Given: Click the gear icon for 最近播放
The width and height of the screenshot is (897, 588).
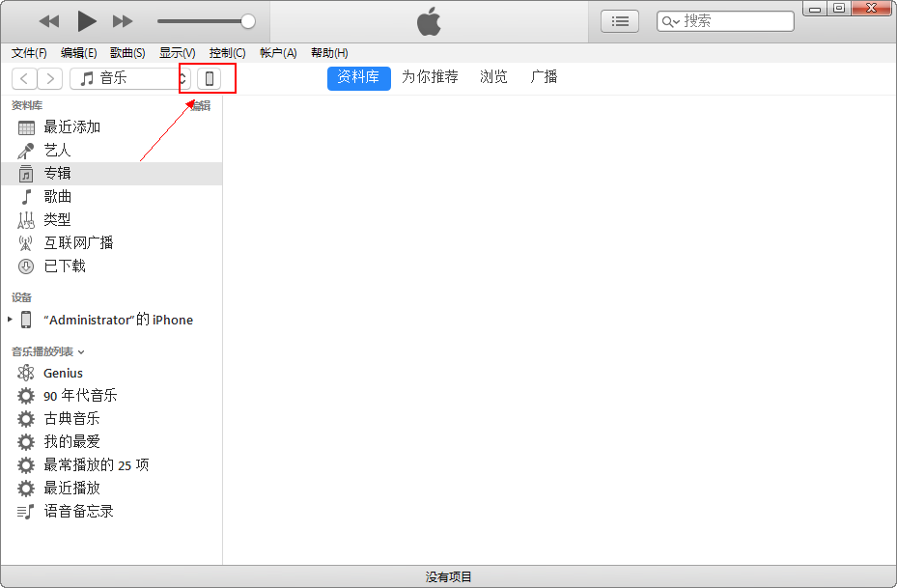Looking at the screenshot, I should click(26, 489).
